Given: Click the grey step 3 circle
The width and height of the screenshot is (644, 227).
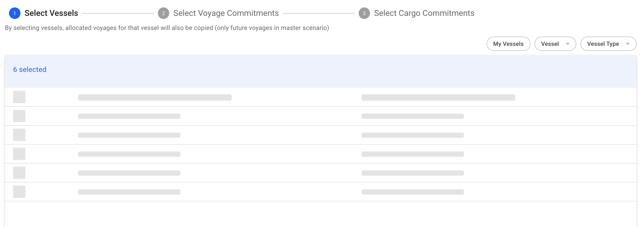Looking at the screenshot, I should 364,13.
